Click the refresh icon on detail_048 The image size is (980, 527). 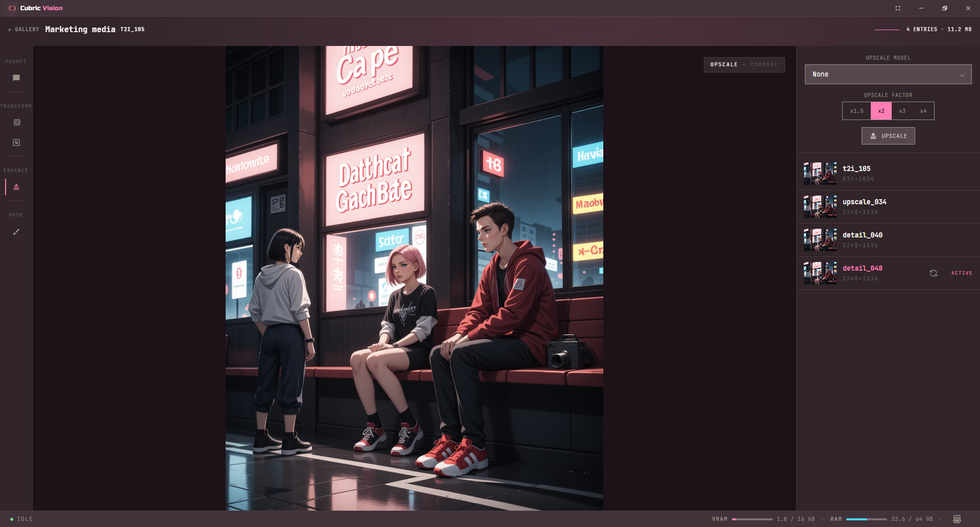[x=934, y=273]
